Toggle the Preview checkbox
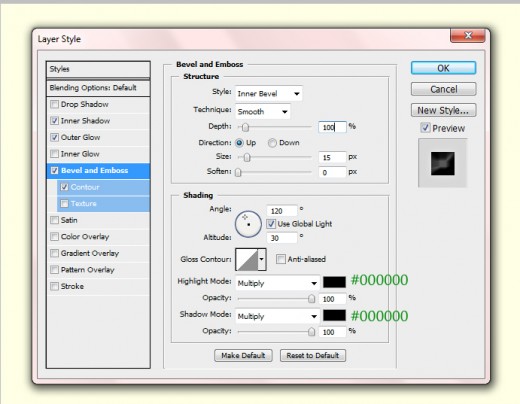520x404 pixels. [x=425, y=128]
